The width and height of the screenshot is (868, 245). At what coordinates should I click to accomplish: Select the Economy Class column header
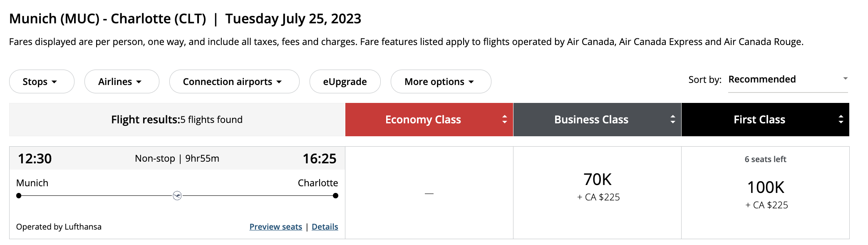(423, 120)
